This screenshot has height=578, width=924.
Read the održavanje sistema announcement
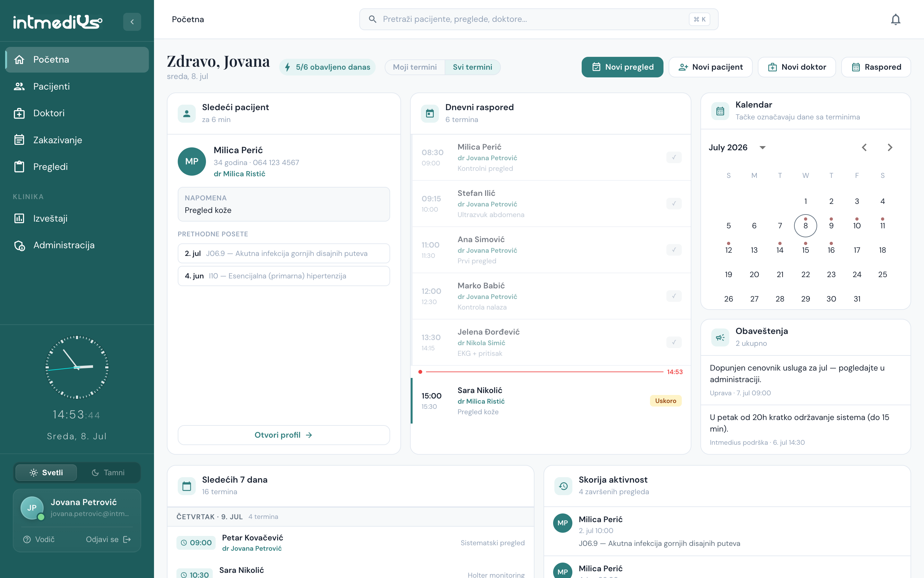(x=805, y=429)
